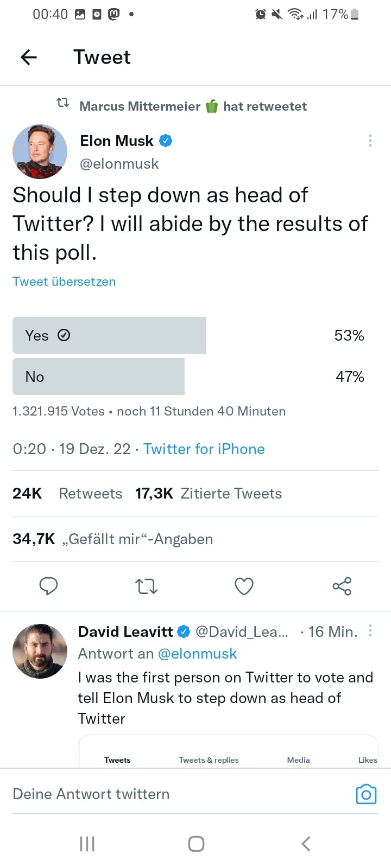This screenshot has width=391, height=868.
Task: Open the more options menu on David Leavitt's reply
Action: (370, 630)
